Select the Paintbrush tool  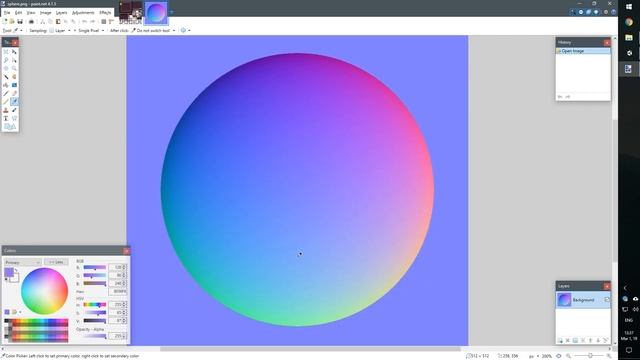point(6,93)
